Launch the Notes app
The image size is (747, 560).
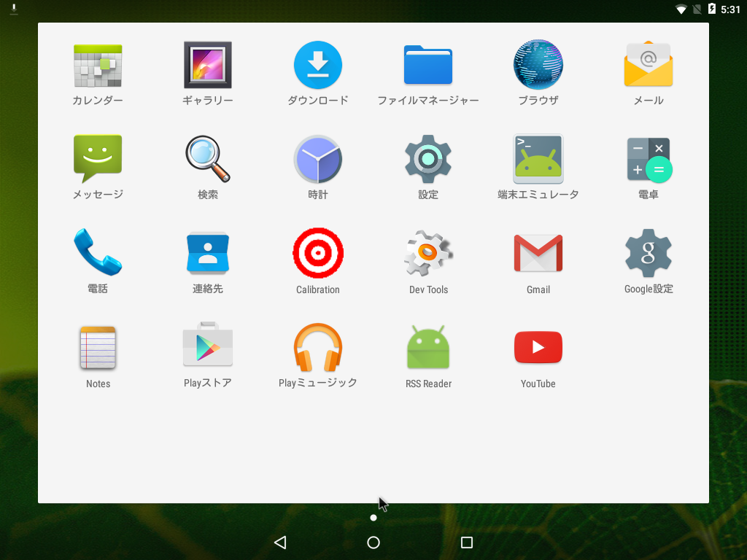pos(98,347)
